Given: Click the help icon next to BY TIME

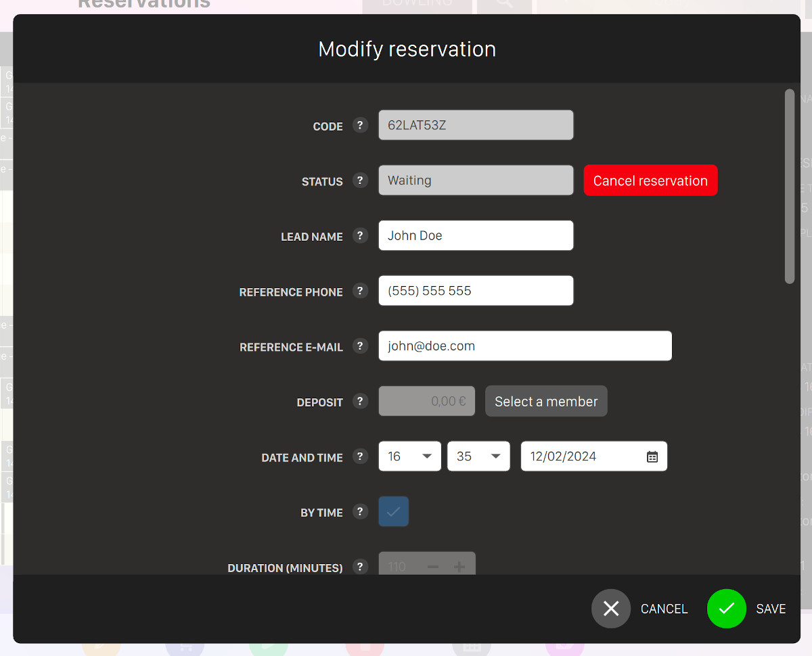Looking at the screenshot, I should point(360,512).
